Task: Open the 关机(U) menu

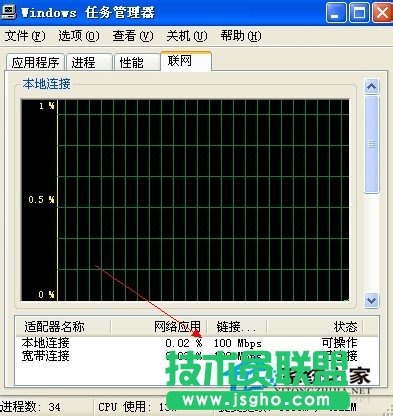Action: [187, 36]
